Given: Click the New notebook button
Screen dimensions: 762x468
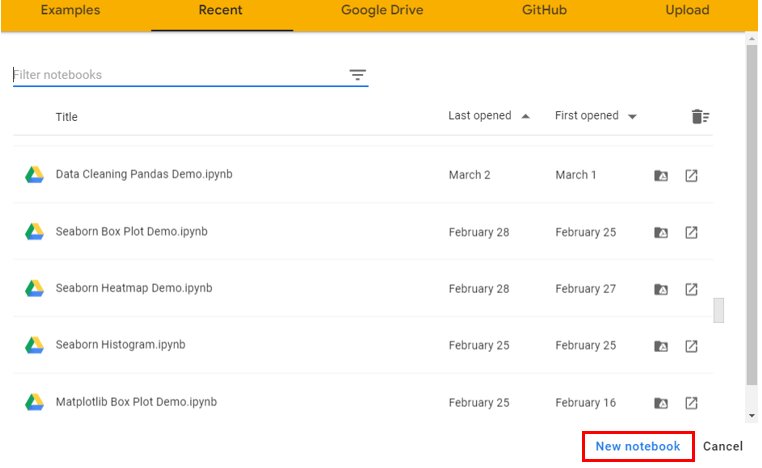Looking at the screenshot, I should pos(637,446).
